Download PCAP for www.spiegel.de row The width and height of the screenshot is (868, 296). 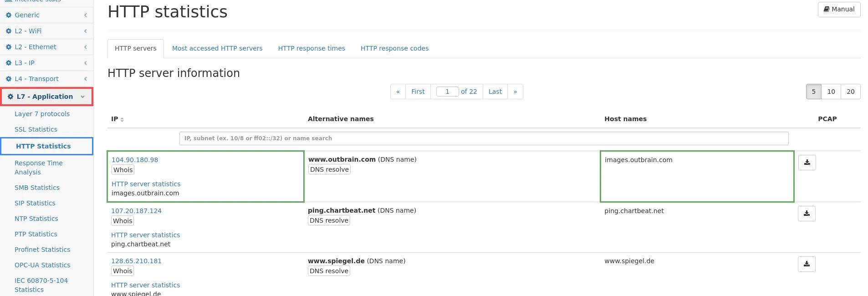[806, 264]
